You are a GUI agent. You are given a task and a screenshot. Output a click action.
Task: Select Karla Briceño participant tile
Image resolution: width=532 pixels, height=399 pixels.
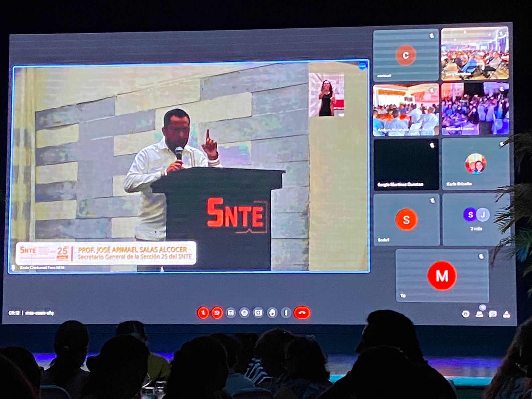(x=476, y=164)
